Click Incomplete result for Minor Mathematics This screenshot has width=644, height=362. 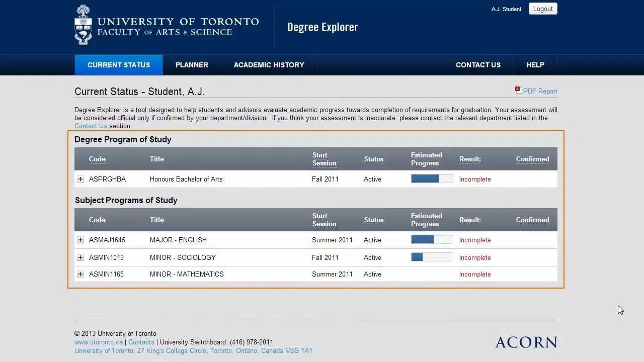[x=475, y=274]
